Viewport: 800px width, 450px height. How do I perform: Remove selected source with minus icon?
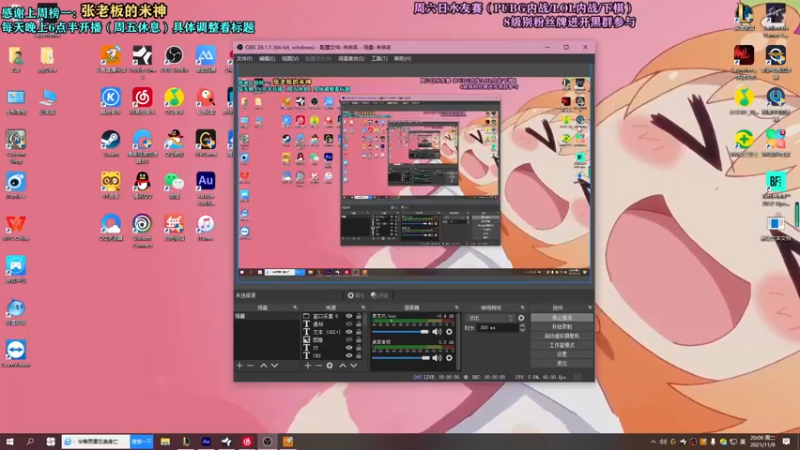[318, 365]
